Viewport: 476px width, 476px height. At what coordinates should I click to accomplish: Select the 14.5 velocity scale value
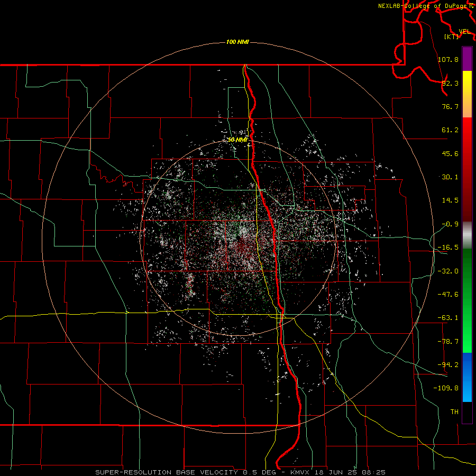(450, 200)
